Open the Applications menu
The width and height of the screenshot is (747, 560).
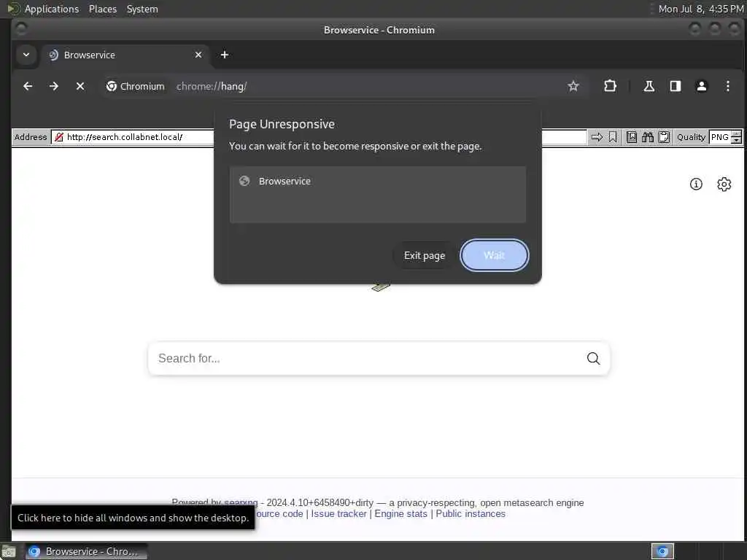[52, 9]
